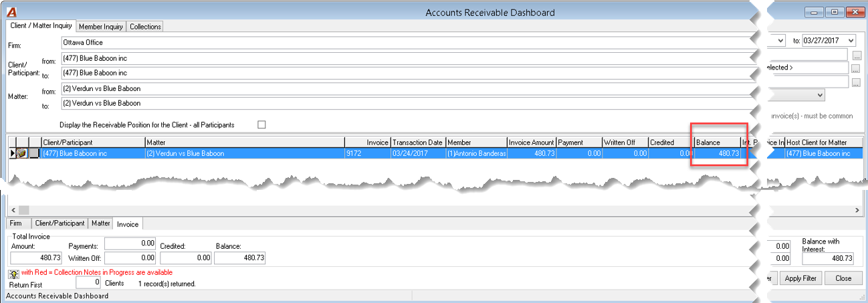Click invoice number 9172 cell
This screenshot has width=868, height=303.
click(367, 153)
